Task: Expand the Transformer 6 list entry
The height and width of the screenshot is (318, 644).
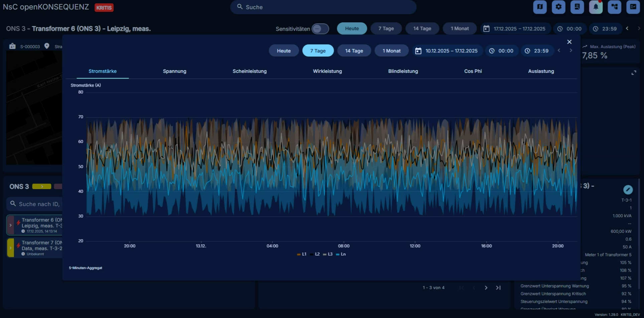Action: pos(10,225)
